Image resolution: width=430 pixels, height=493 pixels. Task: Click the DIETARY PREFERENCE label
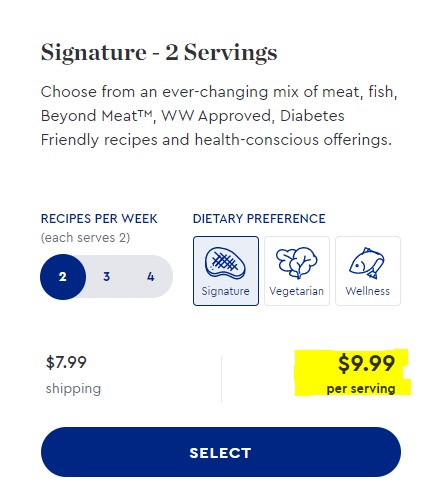click(259, 219)
